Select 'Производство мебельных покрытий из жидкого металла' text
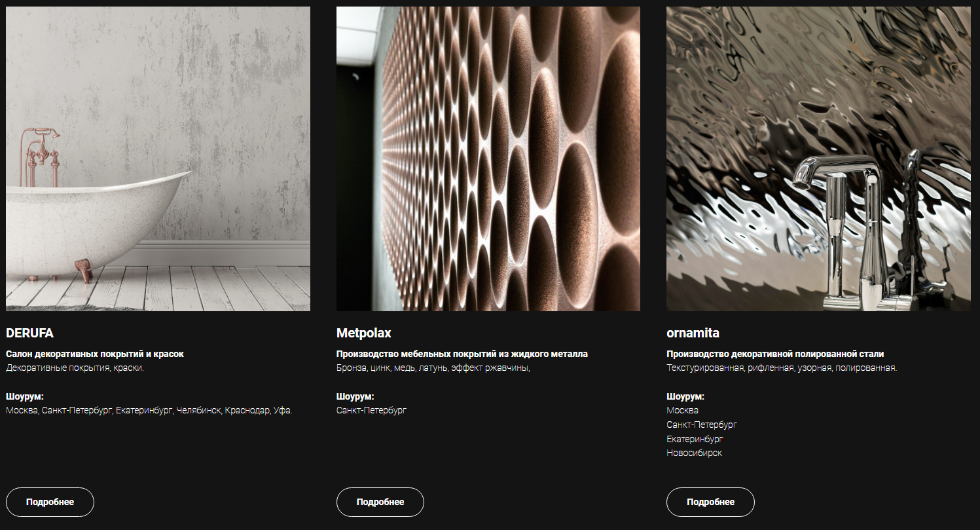Viewport: 980px width, 530px height. point(462,354)
